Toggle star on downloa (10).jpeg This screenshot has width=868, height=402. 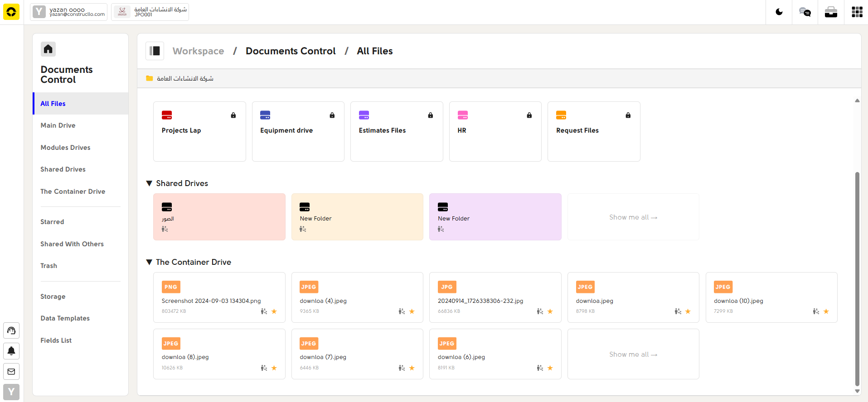[826, 311]
